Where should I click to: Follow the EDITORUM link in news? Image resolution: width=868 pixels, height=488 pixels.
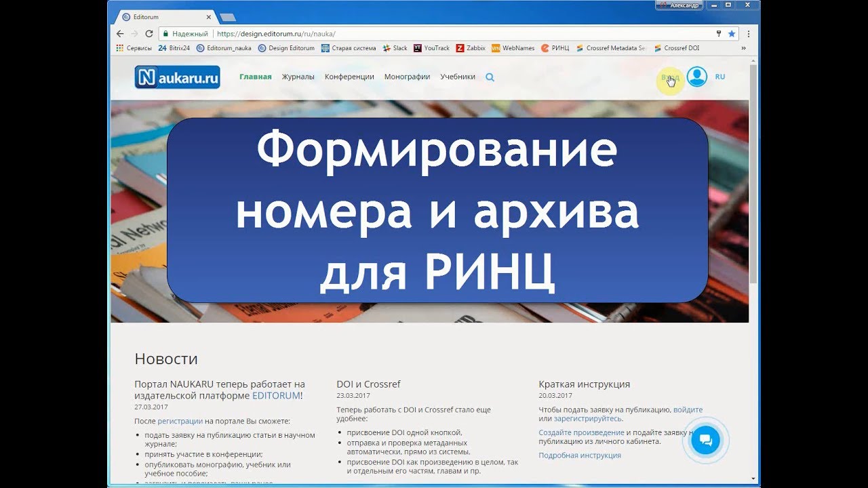[x=276, y=395]
